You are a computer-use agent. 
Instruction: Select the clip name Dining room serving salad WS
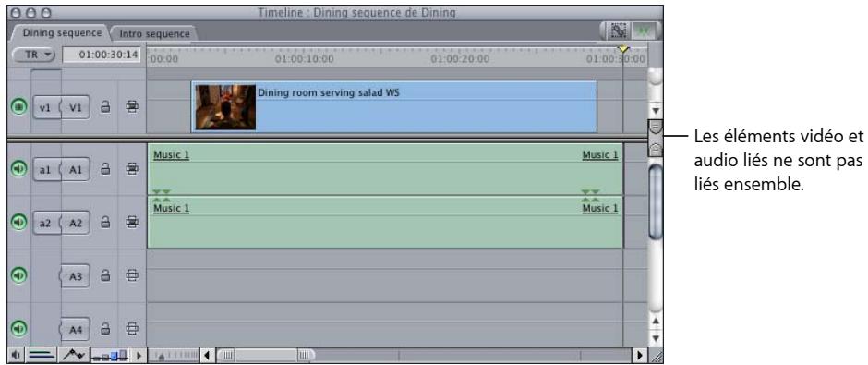(x=328, y=93)
